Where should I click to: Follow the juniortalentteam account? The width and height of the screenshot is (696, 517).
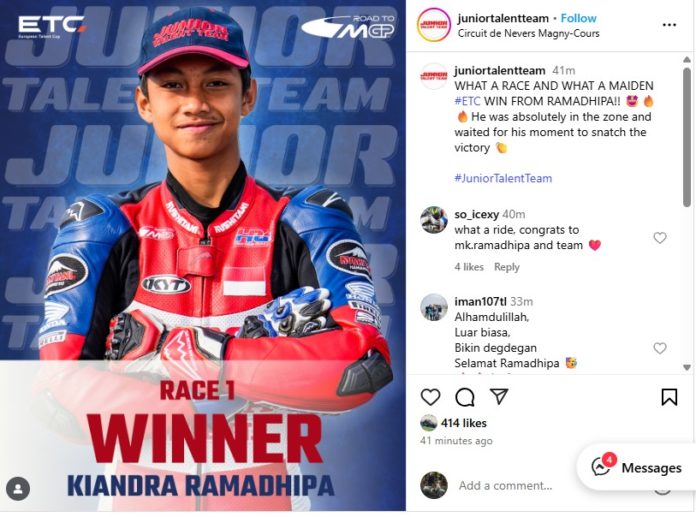[x=578, y=18]
